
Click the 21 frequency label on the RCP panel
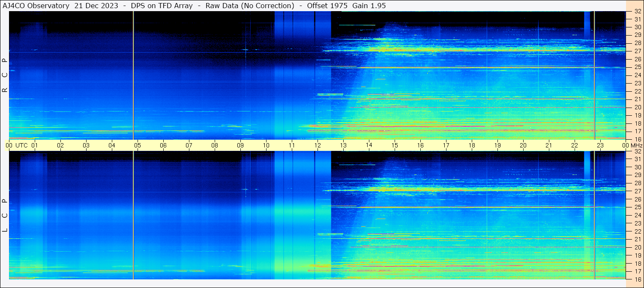[x=638, y=99]
